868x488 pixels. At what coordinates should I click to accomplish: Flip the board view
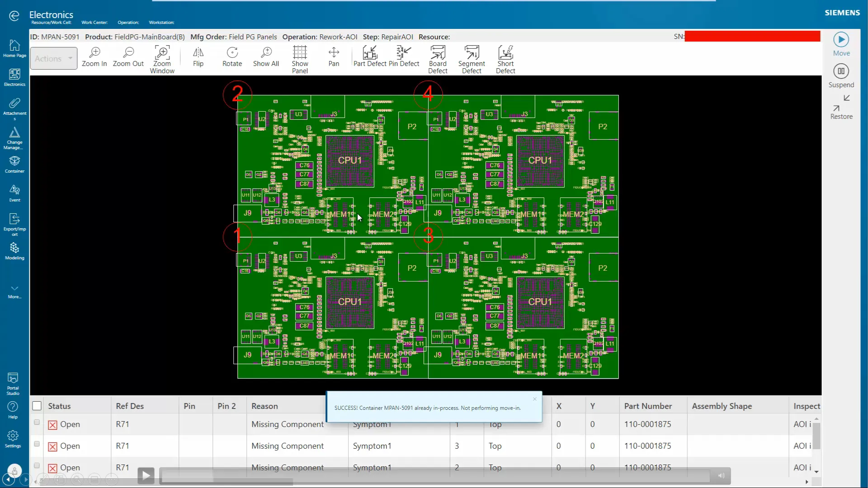tap(198, 57)
